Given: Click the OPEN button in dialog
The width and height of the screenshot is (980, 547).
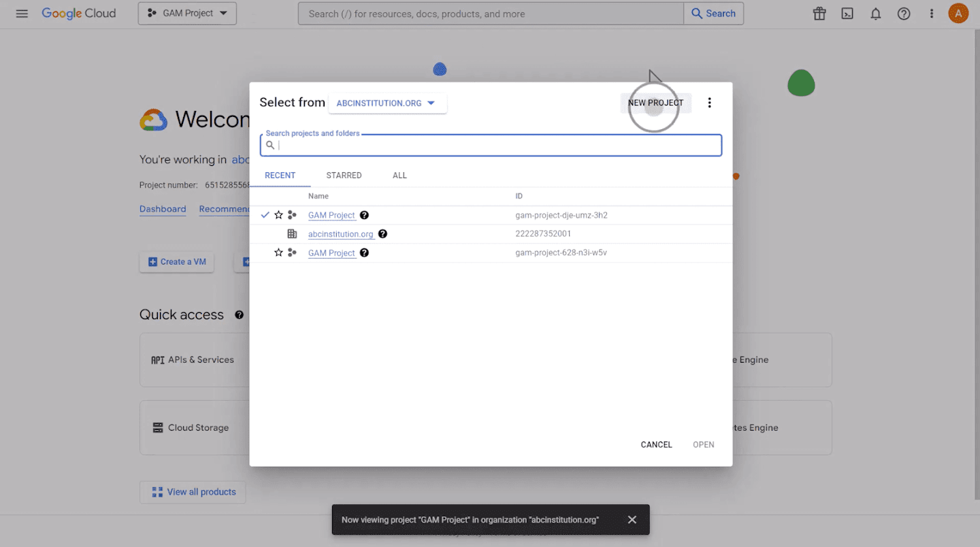Looking at the screenshot, I should coord(703,445).
